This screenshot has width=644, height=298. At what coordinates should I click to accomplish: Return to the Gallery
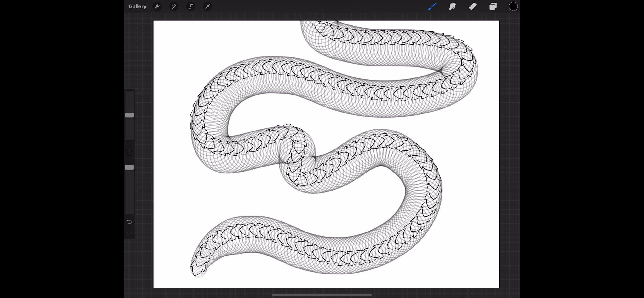pyautogui.click(x=138, y=6)
